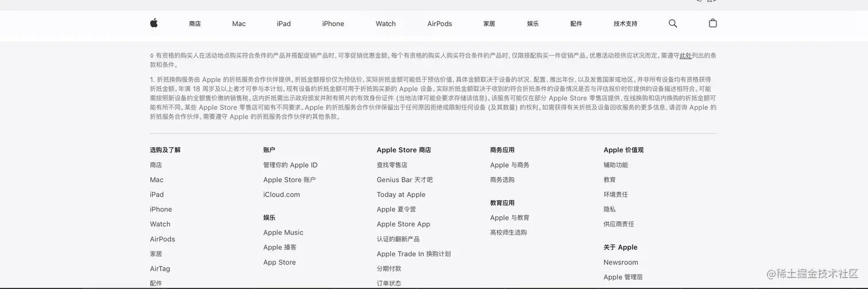This screenshot has height=289, width=868.
Task: Select the 娱乐 heading in the footer
Action: click(269, 218)
